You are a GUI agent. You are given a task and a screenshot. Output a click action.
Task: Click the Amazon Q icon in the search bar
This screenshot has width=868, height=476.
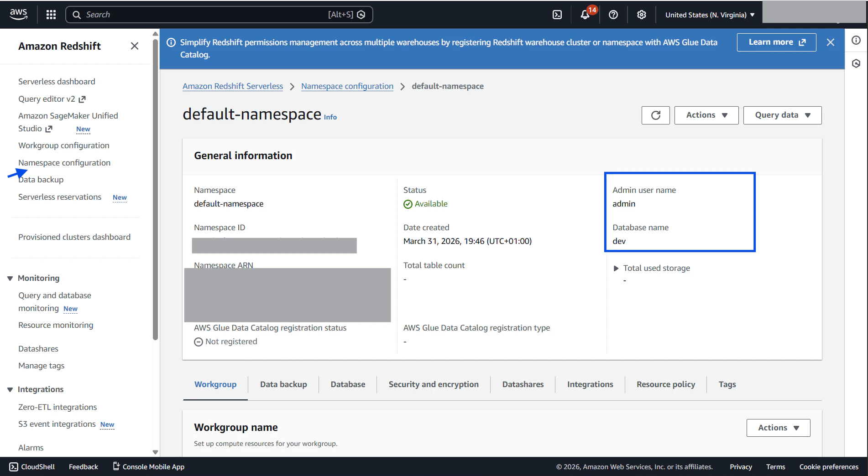(361, 15)
